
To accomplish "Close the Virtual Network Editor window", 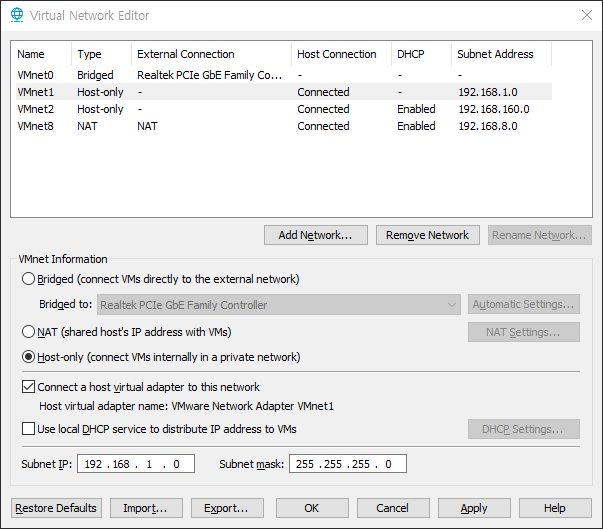I will [586, 15].
